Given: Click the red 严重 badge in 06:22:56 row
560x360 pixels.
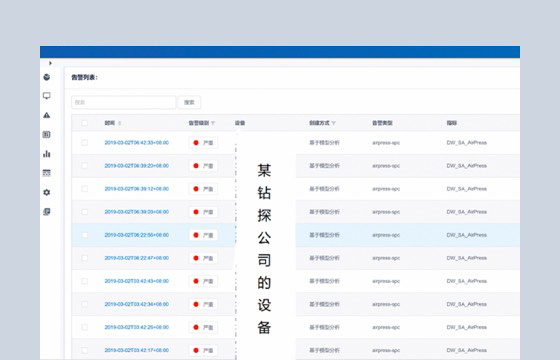Looking at the screenshot, I should [203, 235].
